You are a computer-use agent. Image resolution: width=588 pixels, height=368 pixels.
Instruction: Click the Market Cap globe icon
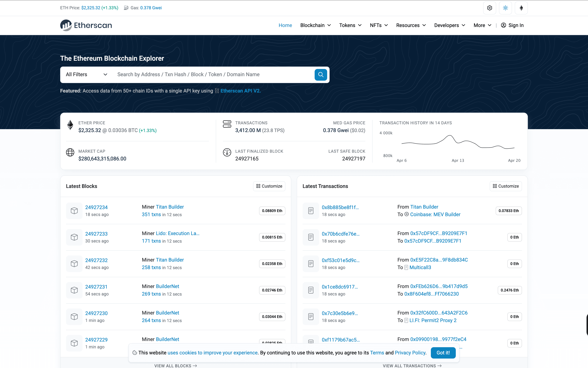click(70, 152)
